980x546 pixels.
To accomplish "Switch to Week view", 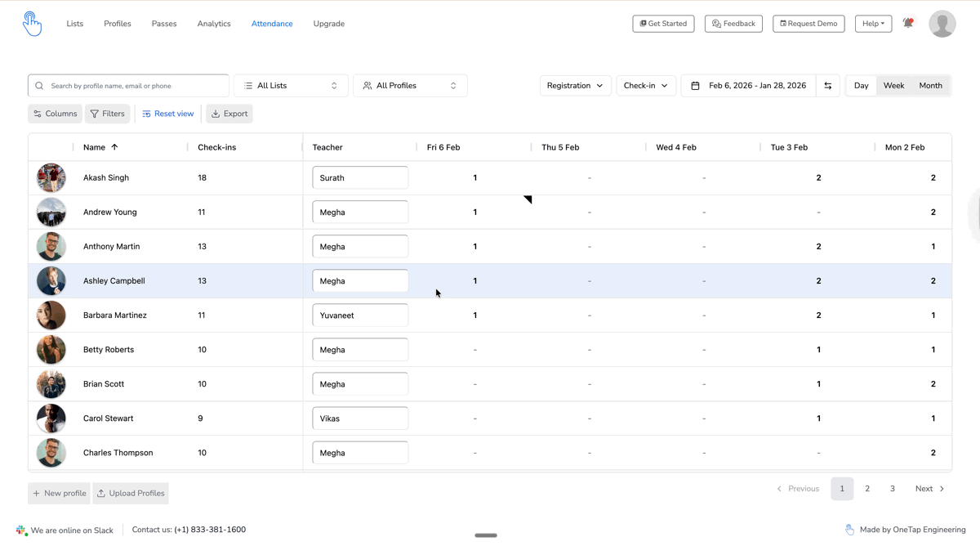I will coord(893,86).
